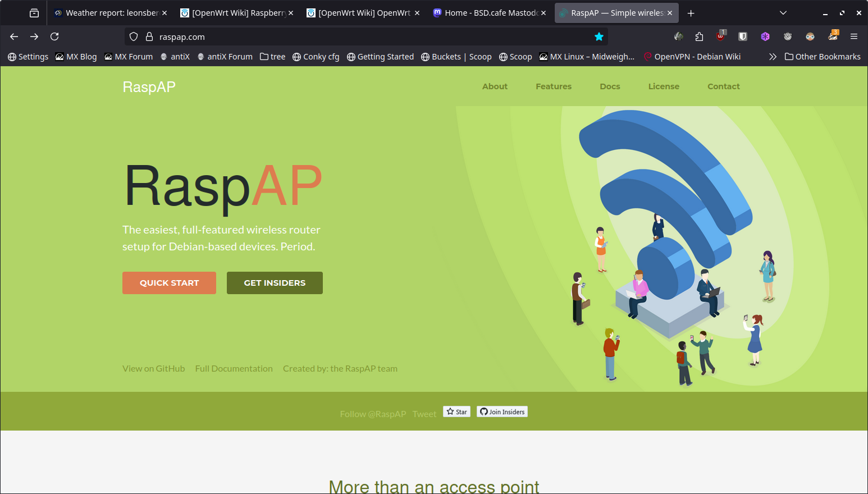The height and width of the screenshot is (494, 868).
Task: Open the Settings bookmark
Action: click(x=28, y=57)
